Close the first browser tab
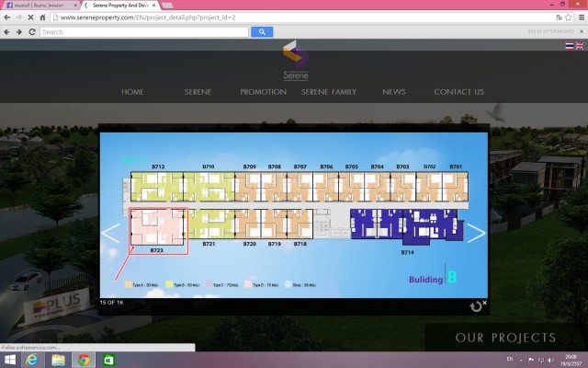The image size is (588, 368). click(75, 6)
